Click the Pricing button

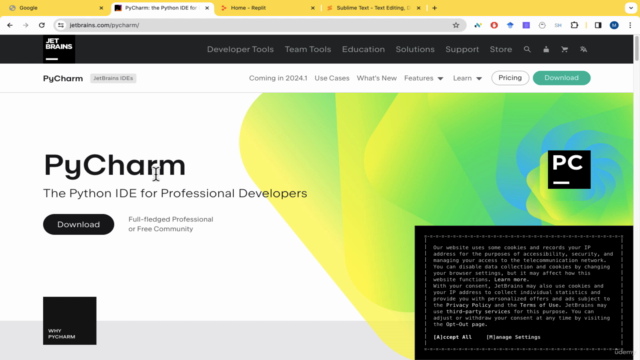(510, 78)
